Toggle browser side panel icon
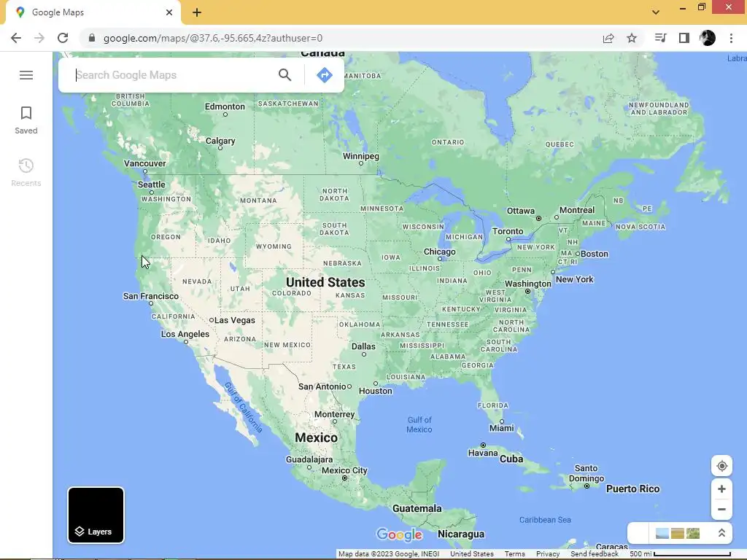The height and width of the screenshot is (560, 747). [684, 38]
